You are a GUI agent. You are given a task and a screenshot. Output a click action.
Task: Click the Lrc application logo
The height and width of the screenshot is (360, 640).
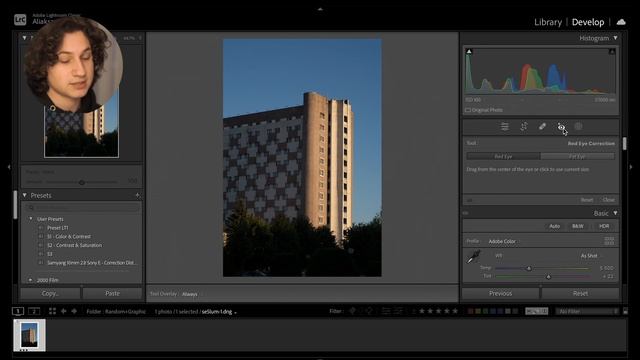(20, 20)
